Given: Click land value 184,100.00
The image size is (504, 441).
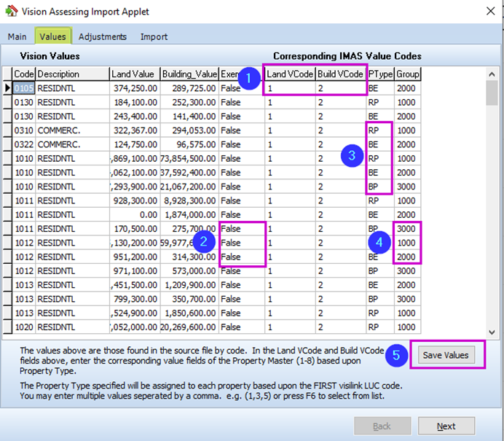Looking at the screenshot, I should click(135, 102).
